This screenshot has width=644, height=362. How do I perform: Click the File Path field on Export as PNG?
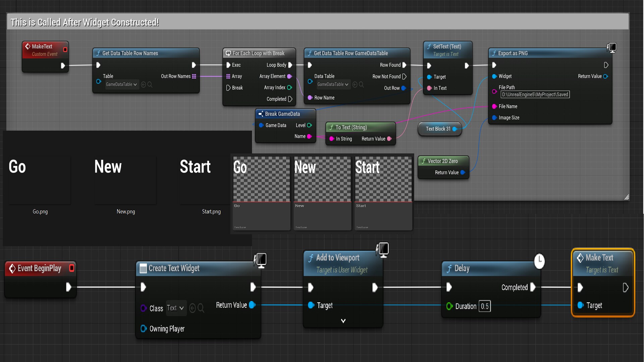pos(535,95)
